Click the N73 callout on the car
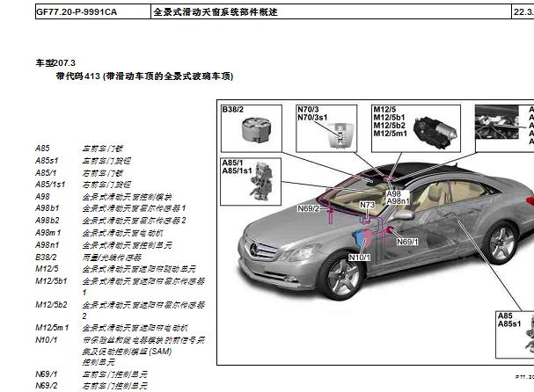The height and width of the screenshot is (392, 534). 367,205
